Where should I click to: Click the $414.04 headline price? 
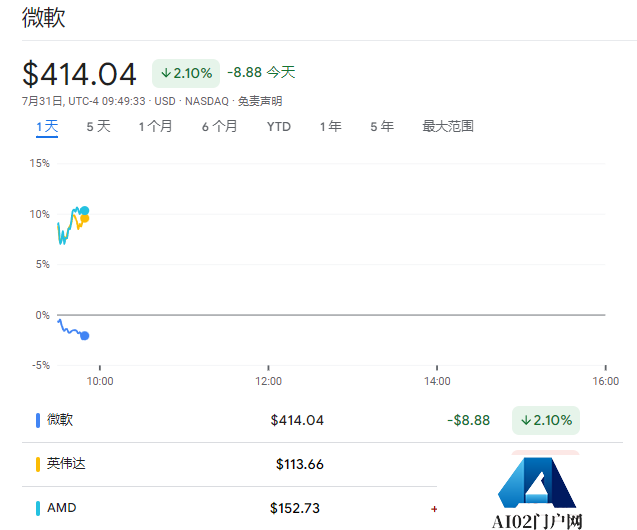[79, 74]
